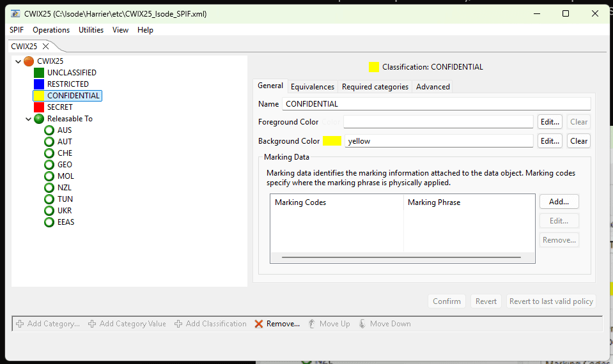Select the UKR category value label
613x364 pixels.
(65, 211)
